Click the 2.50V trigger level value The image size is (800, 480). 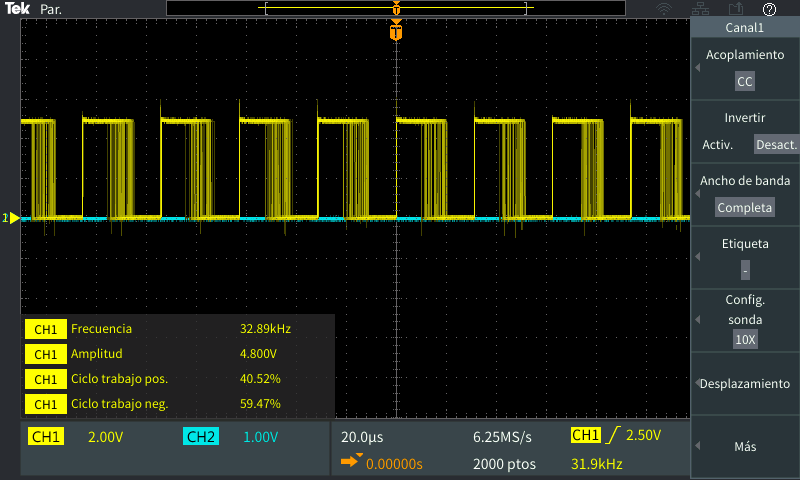pyautogui.click(x=643, y=435)
